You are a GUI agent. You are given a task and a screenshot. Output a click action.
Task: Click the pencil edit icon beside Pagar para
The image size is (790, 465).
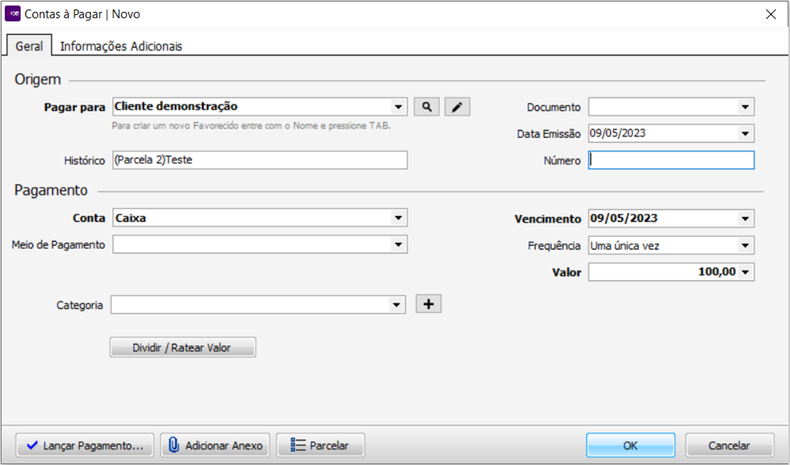[457, 107]
